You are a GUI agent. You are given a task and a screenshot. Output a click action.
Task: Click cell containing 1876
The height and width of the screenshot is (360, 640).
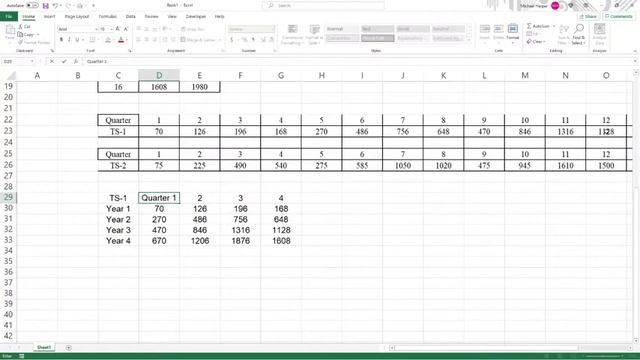[240, 241]
